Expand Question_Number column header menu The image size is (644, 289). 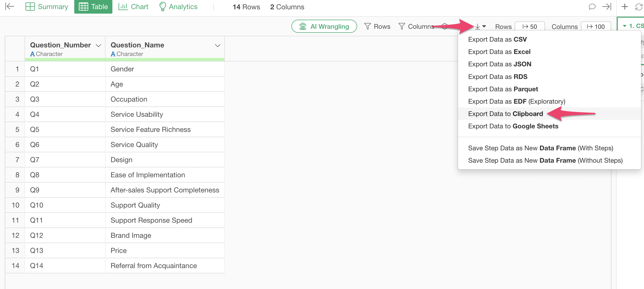click(x=98, y=45)
